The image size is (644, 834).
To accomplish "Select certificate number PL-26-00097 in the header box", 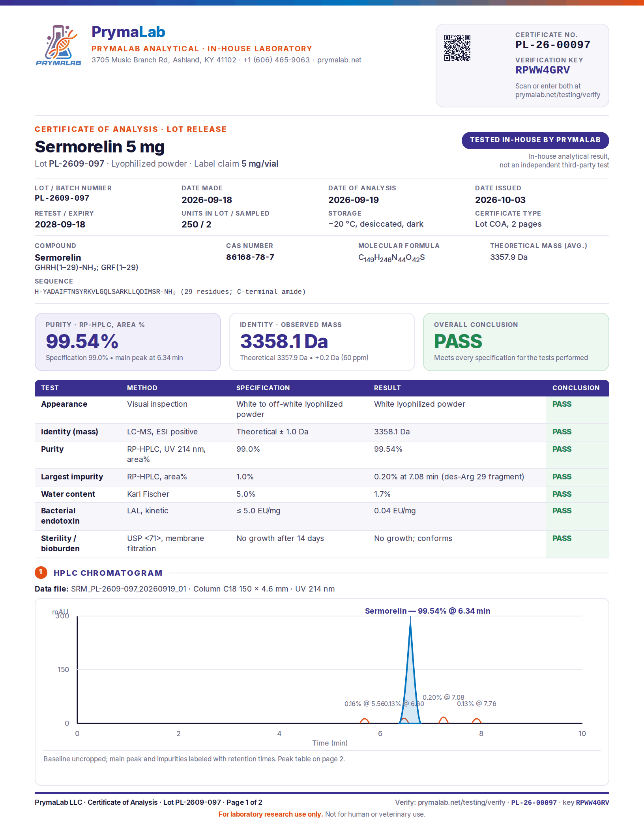I will click(552, 45).
